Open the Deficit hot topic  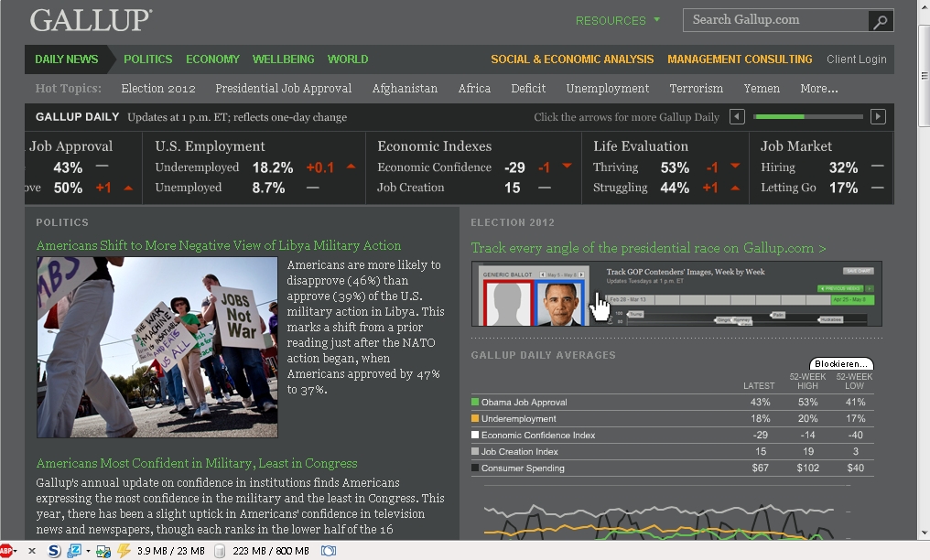(528, 88)
